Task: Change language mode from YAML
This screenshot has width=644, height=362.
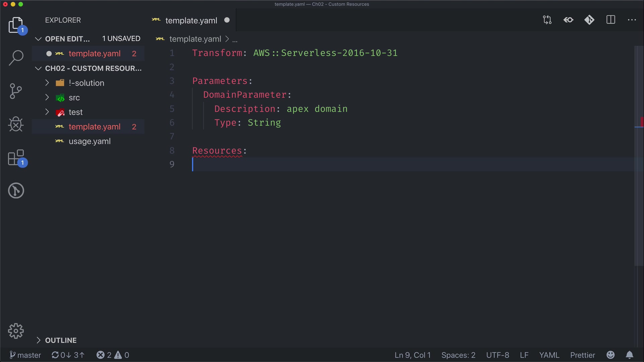Action: 549,355
